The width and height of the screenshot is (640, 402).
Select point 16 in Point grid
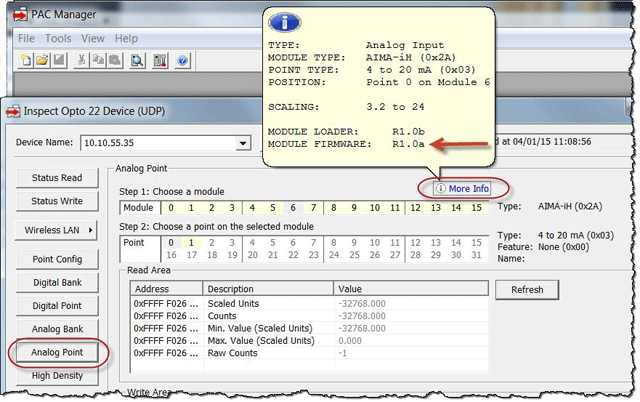(x=171, y=255)
